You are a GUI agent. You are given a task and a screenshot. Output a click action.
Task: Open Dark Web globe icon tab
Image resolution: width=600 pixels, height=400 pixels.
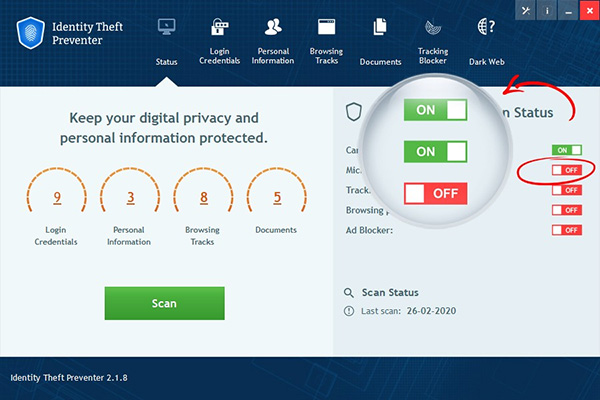(486, 41)
